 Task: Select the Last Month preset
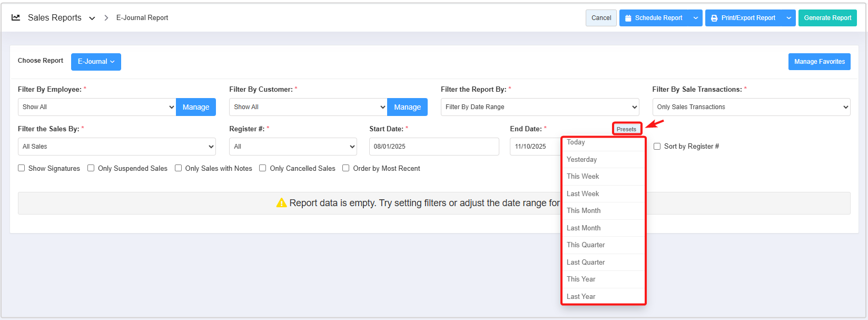(x=584, y=228)
